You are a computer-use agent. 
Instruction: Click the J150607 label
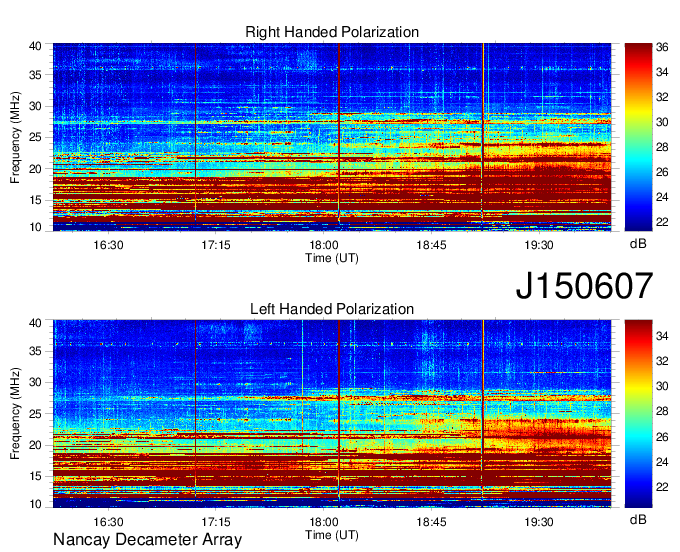tap(584, 286)
